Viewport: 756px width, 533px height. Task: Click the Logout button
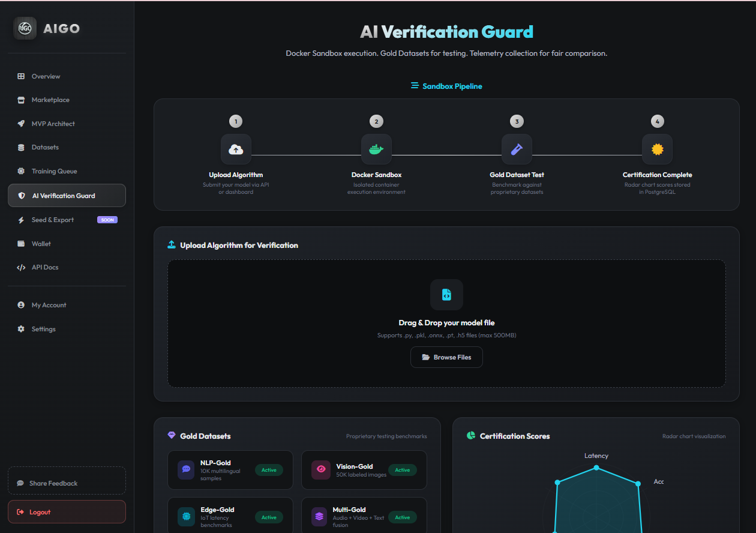(67, 512)
